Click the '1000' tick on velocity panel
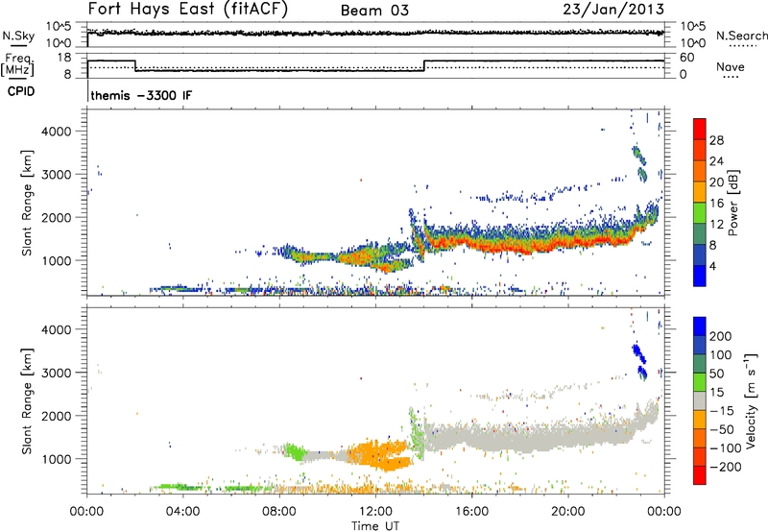This screenshot has width=768, height=532. point(57,459)
